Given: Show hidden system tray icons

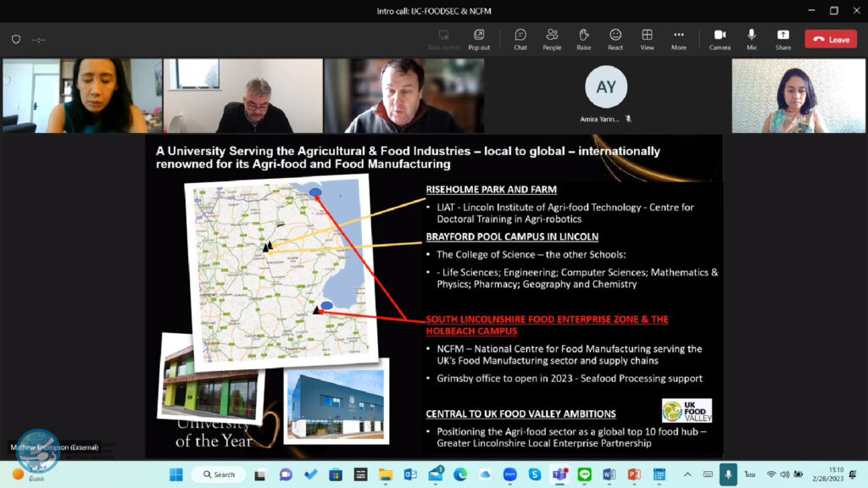Looking at the screenshot, I should click(x=687, y=474).
